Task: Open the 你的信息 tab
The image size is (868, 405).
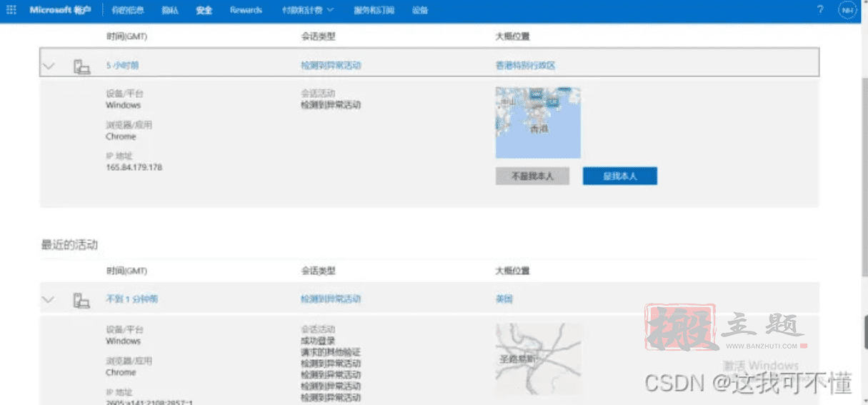Action: tap(127, 10)
